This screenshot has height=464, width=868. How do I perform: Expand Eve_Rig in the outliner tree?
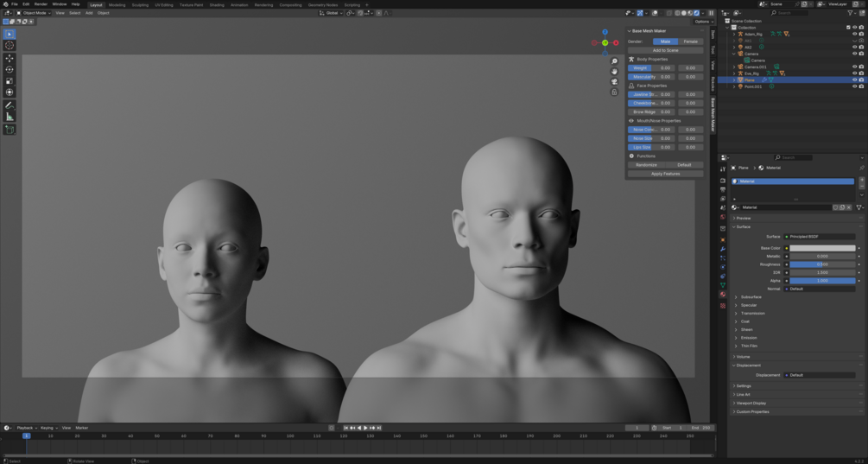point(734,73)
